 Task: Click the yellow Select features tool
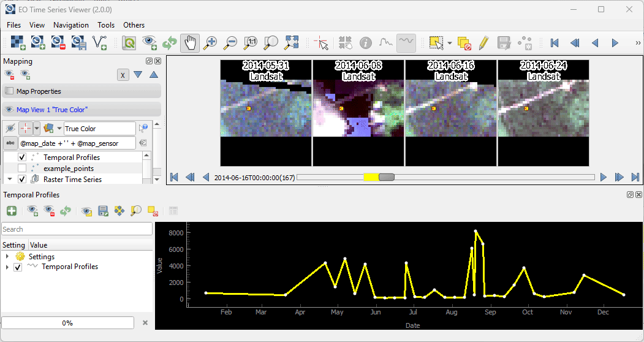(436, 42)
